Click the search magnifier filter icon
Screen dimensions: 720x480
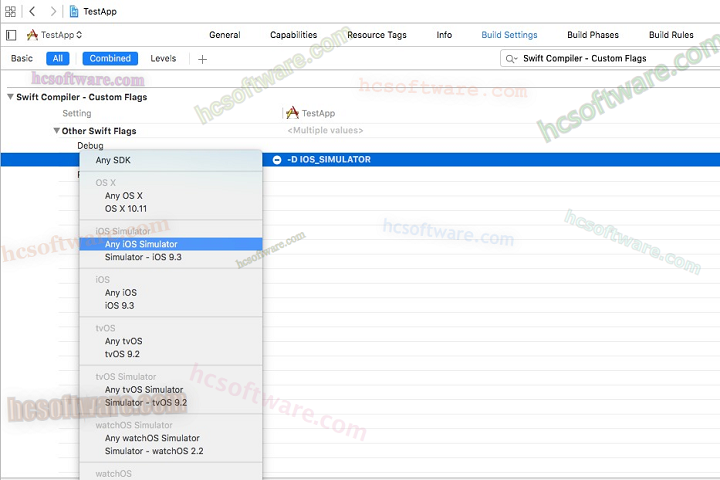(511, 59)
